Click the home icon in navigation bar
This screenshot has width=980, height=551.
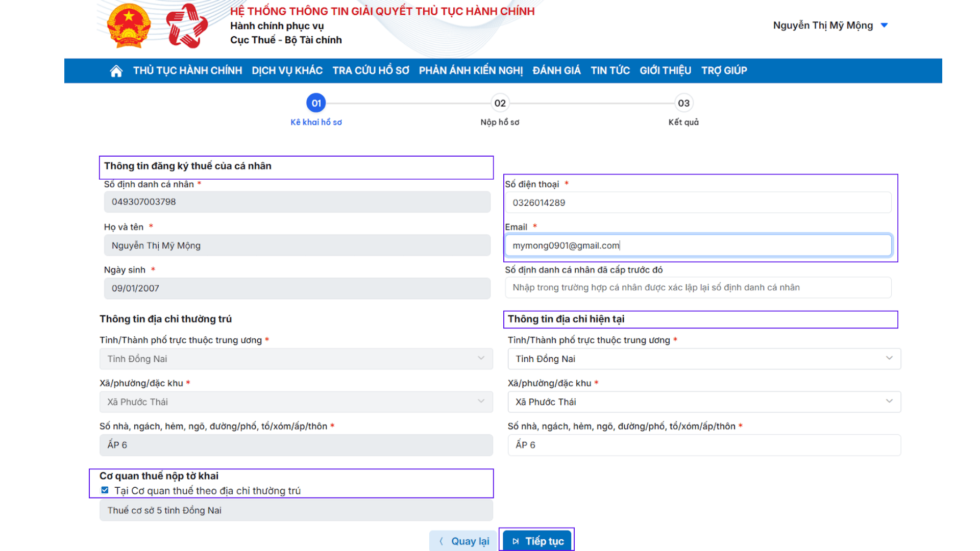coord(116,71)
